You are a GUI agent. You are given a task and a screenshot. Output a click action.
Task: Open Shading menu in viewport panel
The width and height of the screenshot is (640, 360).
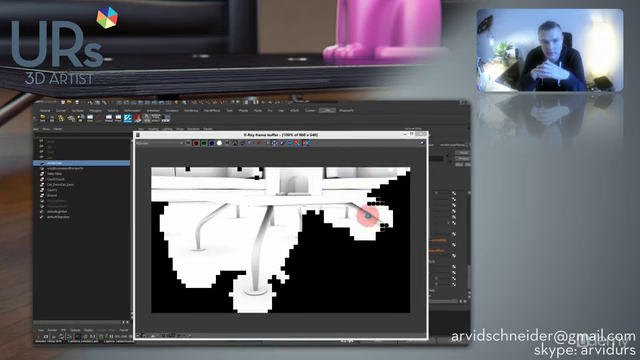point(153,129)
